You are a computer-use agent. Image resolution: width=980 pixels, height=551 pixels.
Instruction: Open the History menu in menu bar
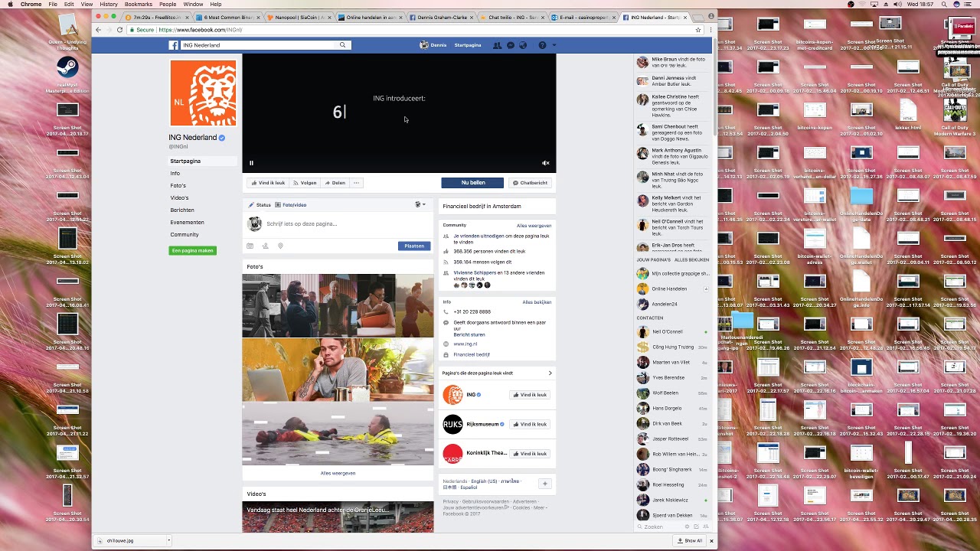pos(109,5)
